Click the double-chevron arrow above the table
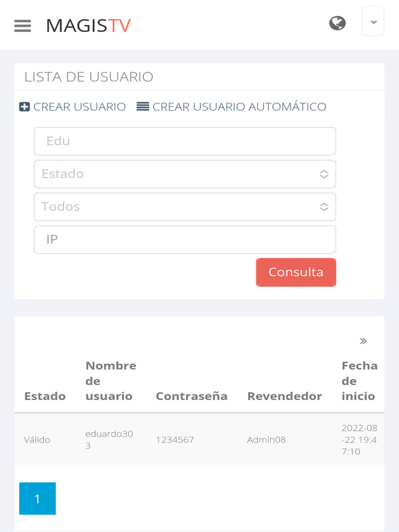 click(363, 341)
